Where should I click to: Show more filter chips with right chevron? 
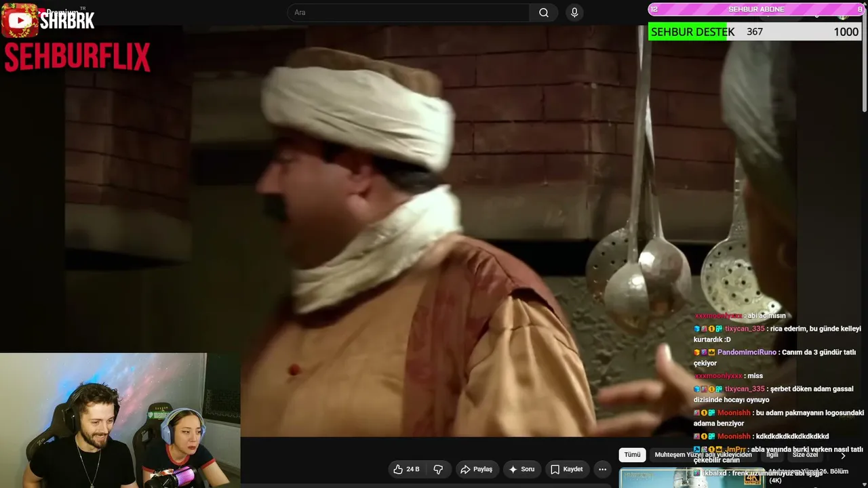[843, 455]
